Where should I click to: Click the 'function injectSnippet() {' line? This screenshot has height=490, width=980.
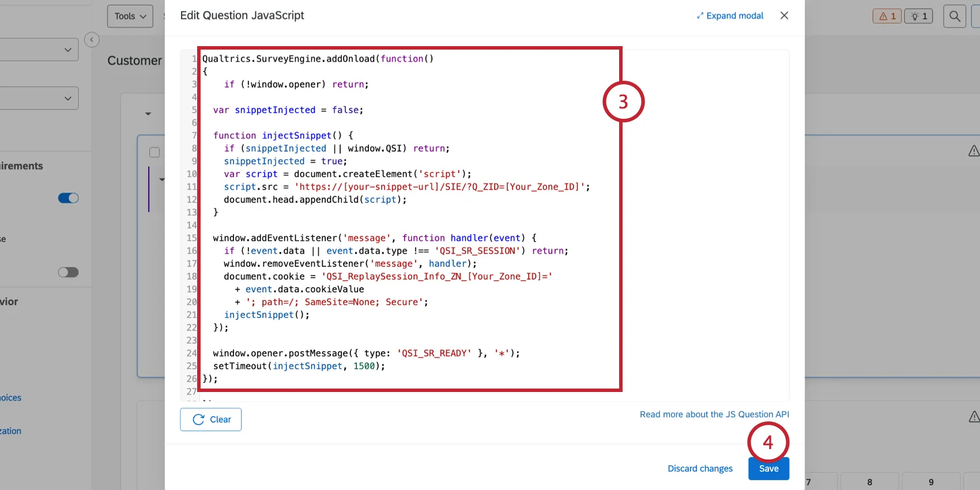click(x=283, y=135)
